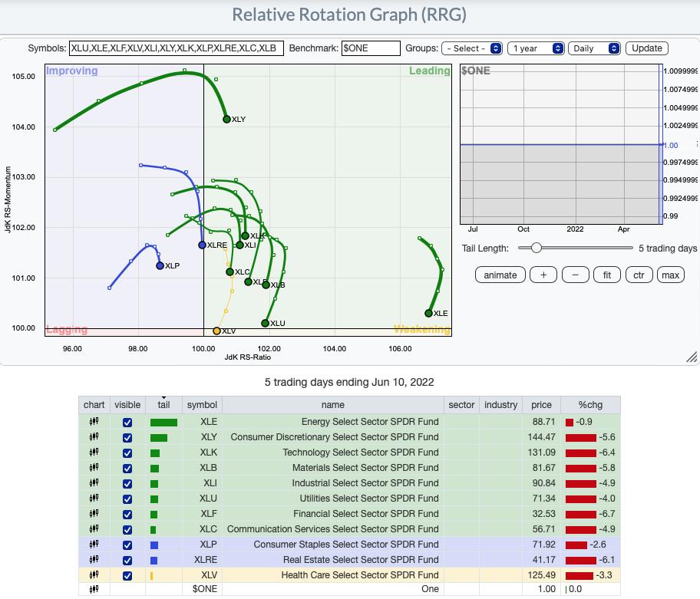The height and width of the screenshot is (599, 700).
Task: Click the XLY data point on graph
Action: click(x=226, y=119)
